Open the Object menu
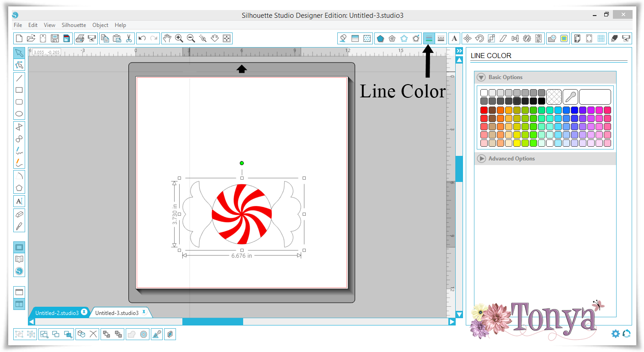 pyautogui.click(x=101, y=25)
